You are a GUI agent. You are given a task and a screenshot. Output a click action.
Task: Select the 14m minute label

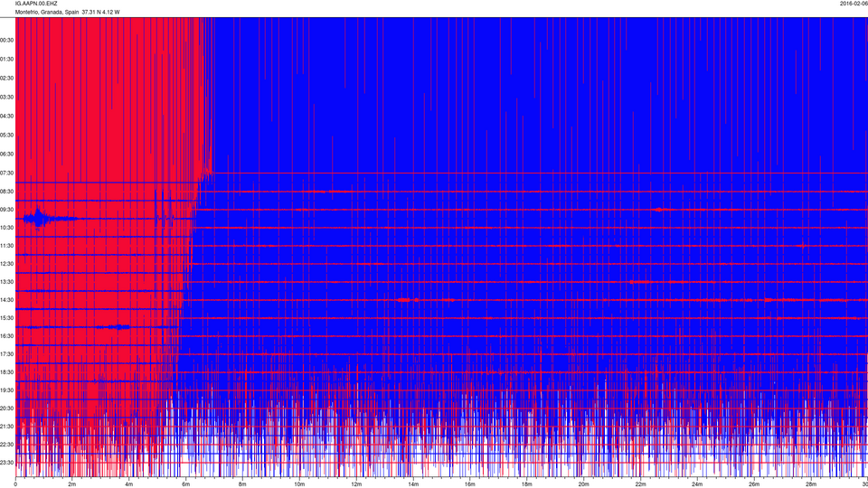coord(413,484)
